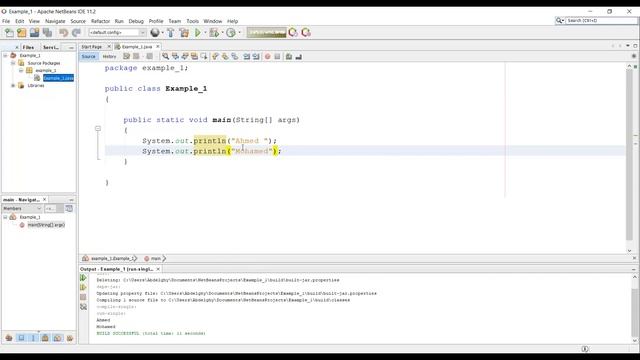The height and width of the screenshot is (360, 640).
Task: Toggle Show Static Members navigator filter
Action: click(33, 338)
